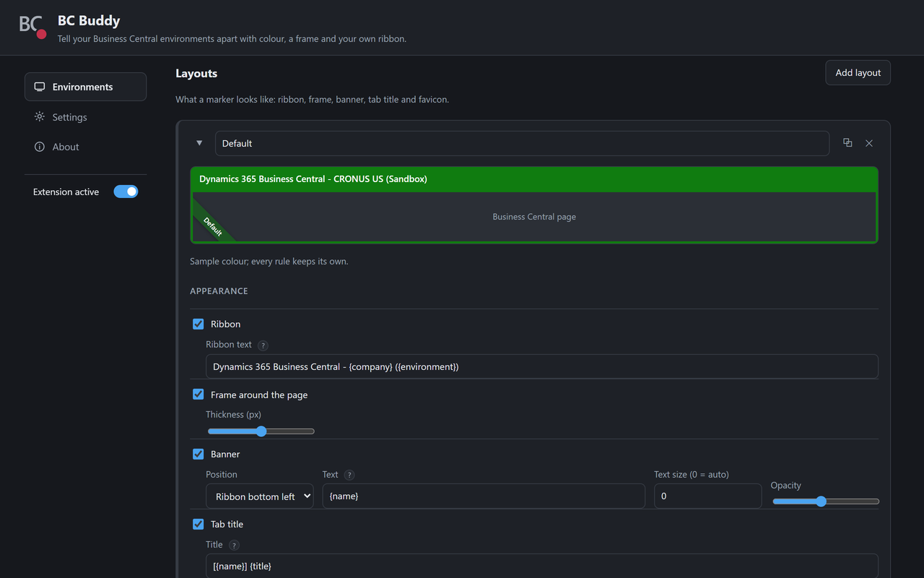Click the banner Text field containing {name}
The height and width of the screenshot is (578, 924).
click(484, 496)
